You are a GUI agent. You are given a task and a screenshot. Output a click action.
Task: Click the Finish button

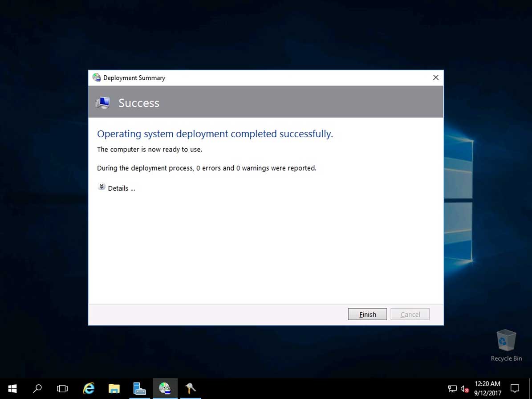pyautogui.click(x=367, y=314)
